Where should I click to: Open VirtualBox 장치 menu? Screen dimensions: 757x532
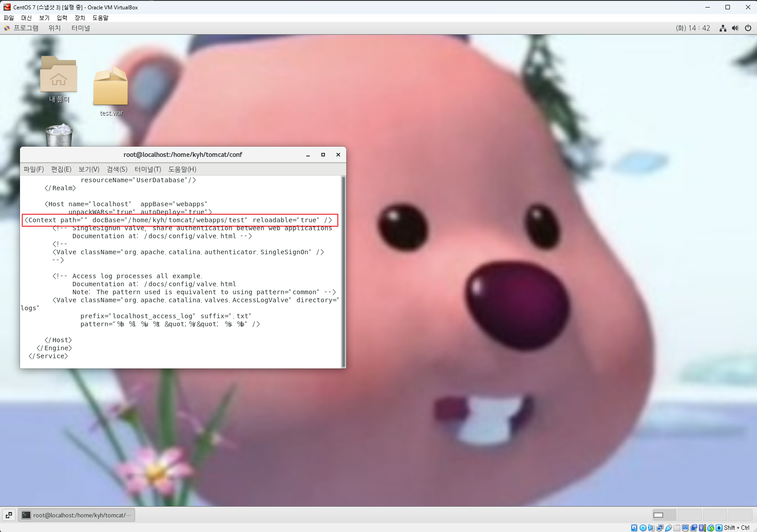point(80,18)
